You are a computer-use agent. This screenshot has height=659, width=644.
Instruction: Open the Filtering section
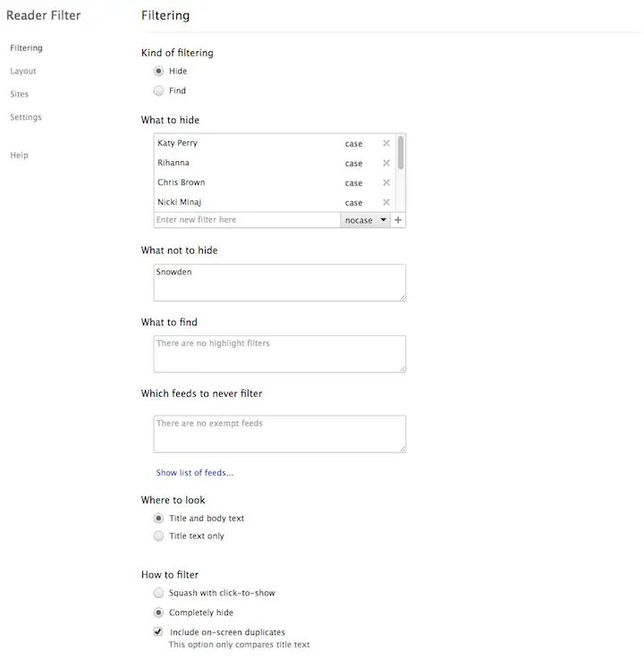point(26,48)
